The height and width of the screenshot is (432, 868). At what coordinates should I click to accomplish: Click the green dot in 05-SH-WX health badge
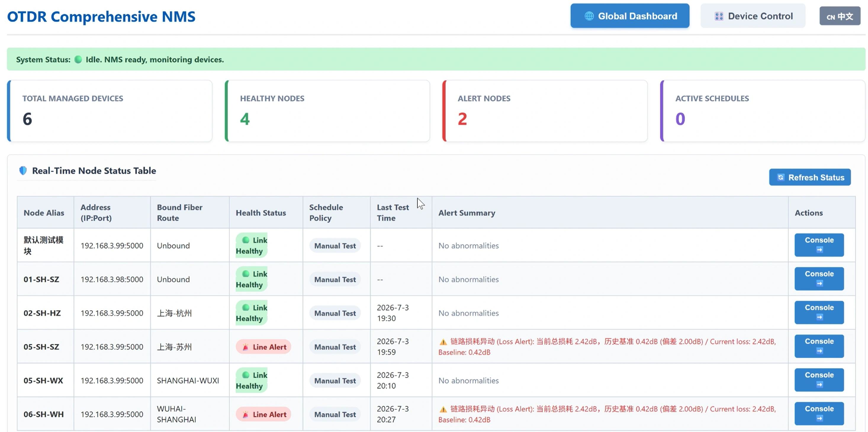coord(246,375)
